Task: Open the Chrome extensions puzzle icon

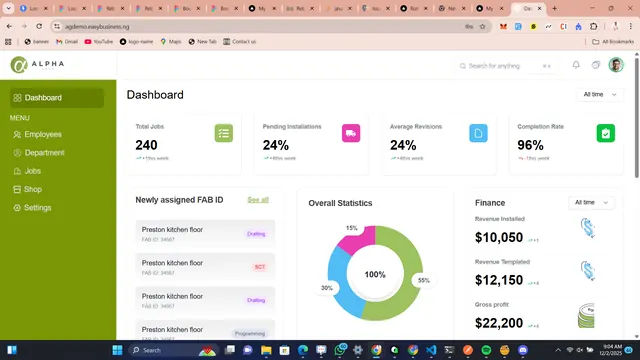Action: click(x=593, y=27)
